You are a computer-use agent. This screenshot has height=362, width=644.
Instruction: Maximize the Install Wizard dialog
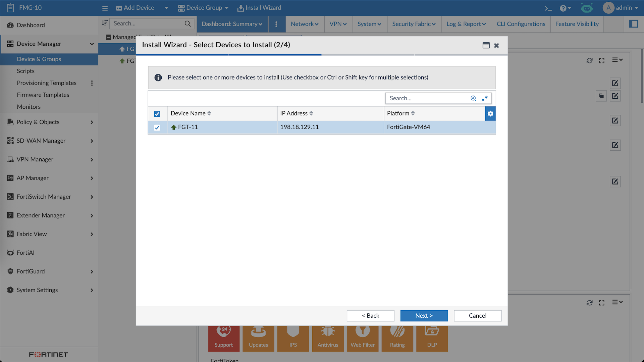486,45
